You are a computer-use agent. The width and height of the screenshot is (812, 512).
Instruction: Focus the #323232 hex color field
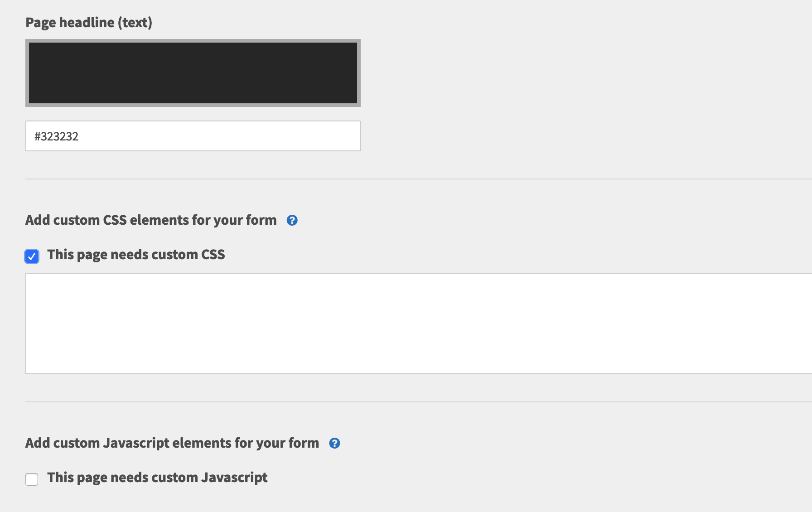[193, 136]
